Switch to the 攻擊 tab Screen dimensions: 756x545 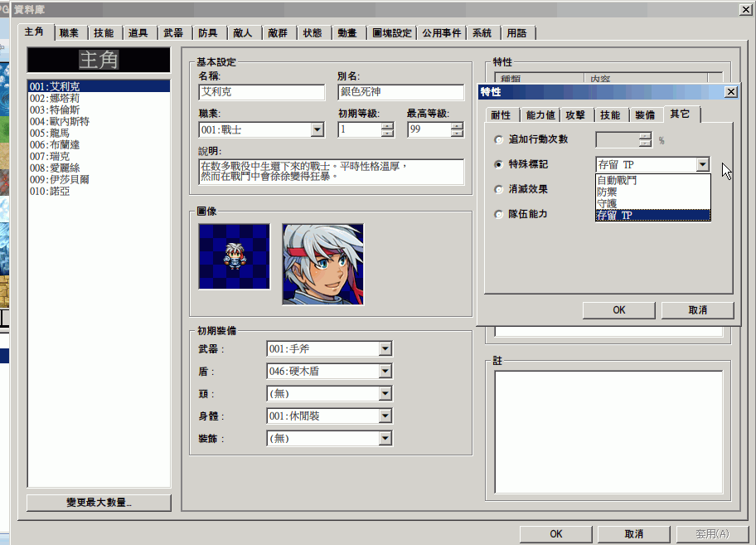click(x=575, y=114)
